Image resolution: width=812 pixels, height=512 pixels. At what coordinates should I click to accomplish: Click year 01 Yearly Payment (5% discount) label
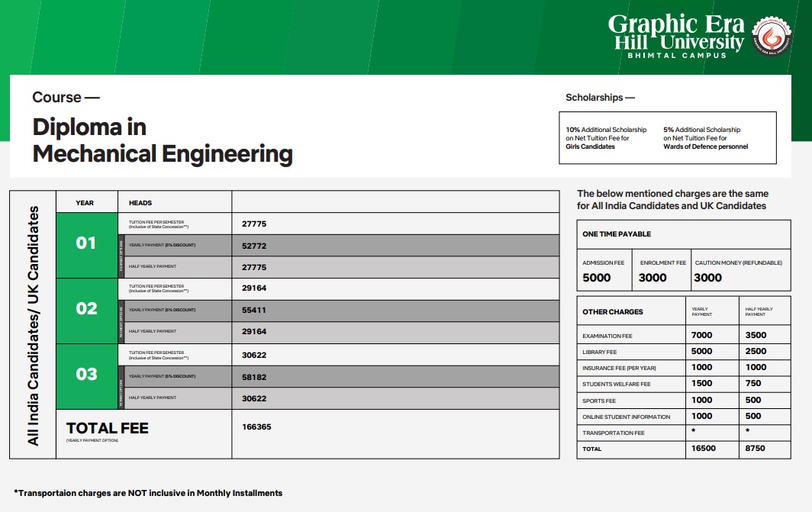pos(162,246)
